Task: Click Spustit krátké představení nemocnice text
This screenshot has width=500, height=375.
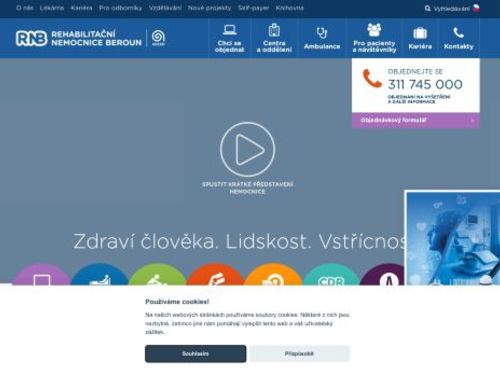Action: click(x=247, y=188)
